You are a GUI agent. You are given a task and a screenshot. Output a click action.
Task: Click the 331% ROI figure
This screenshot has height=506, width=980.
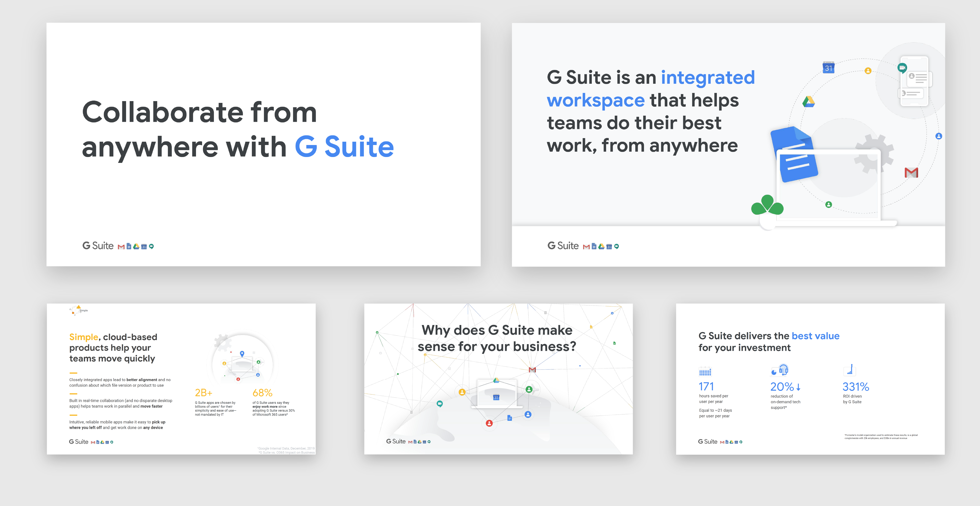[856, 387]
